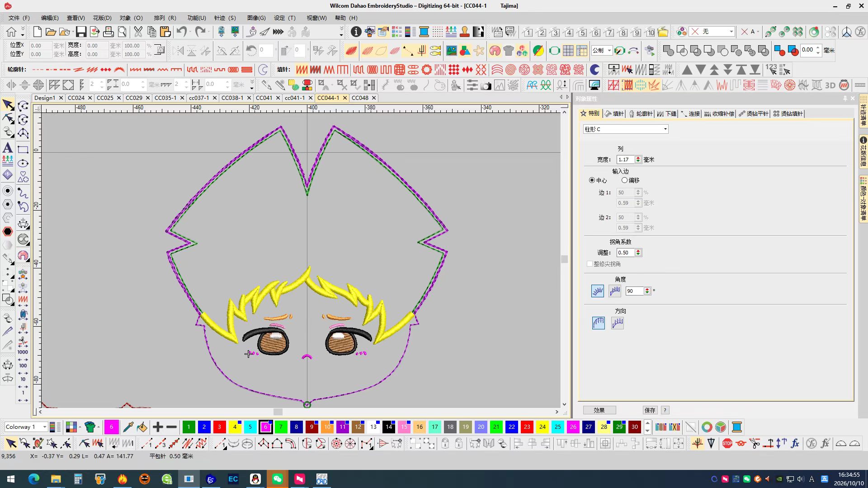Redo the last action

pos(200,32)
